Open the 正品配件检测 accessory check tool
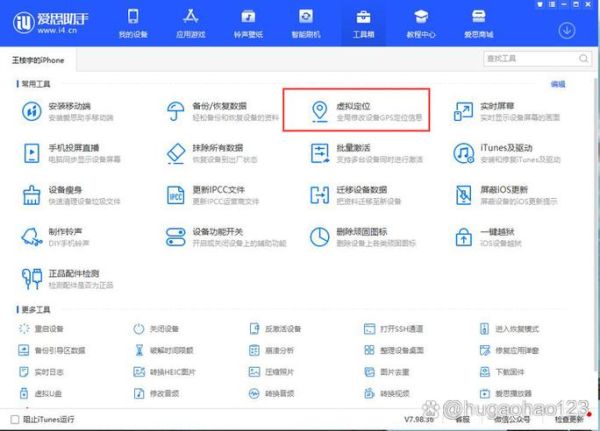This screenshot has height=431, width=600. pyautogui.click(x=67, y=279)
